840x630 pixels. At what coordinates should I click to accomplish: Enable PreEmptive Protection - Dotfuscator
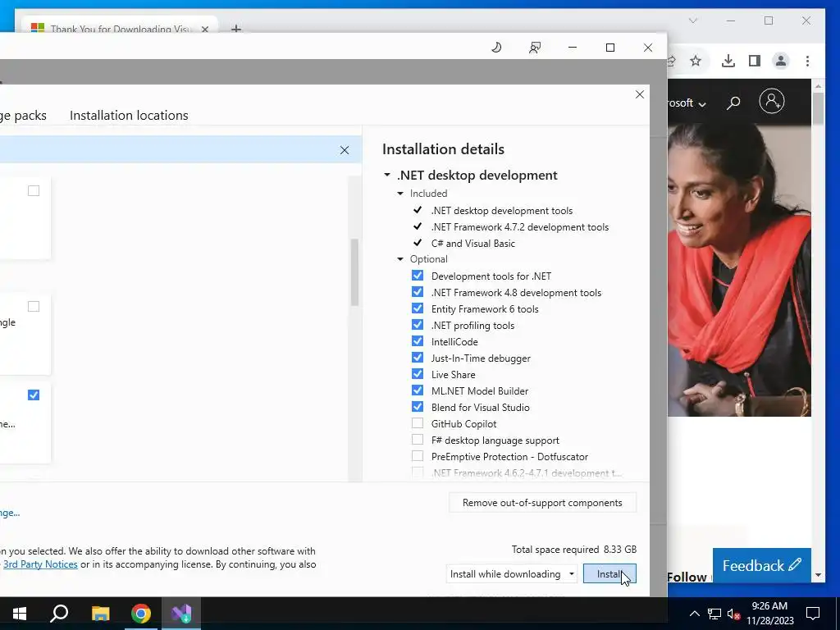(x=418, y=456)
